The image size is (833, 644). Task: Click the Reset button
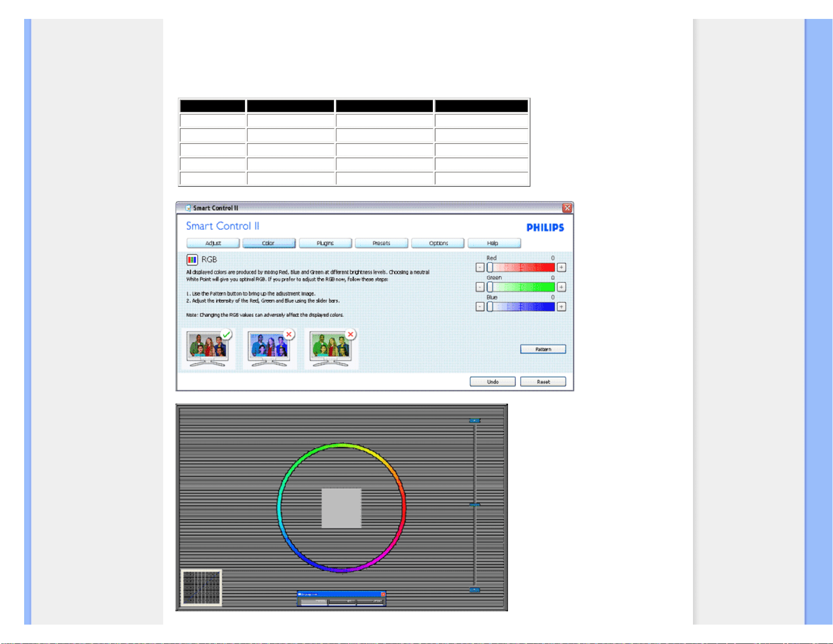(543, 382)
